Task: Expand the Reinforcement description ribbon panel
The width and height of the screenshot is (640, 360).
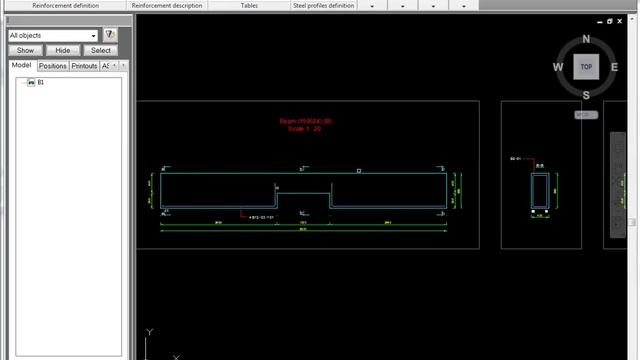Action: pos(167,6)
